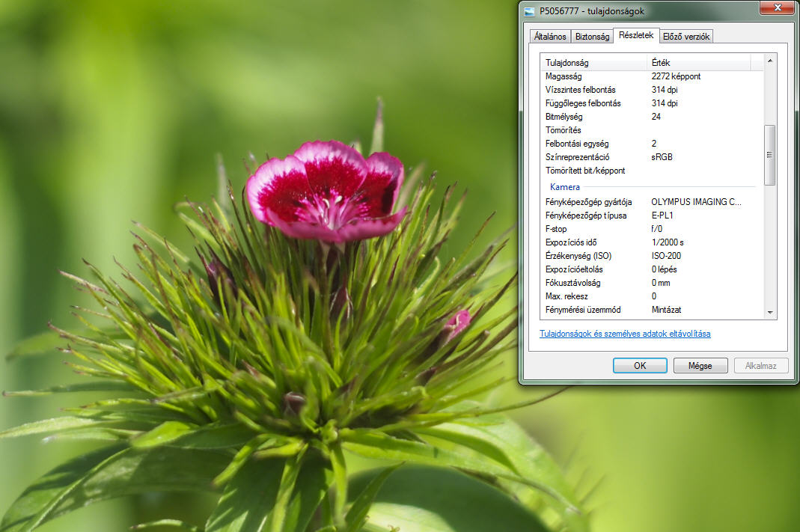
Task: Click the sRGB value
Action: pyautogui.click(x=662, y=158)
